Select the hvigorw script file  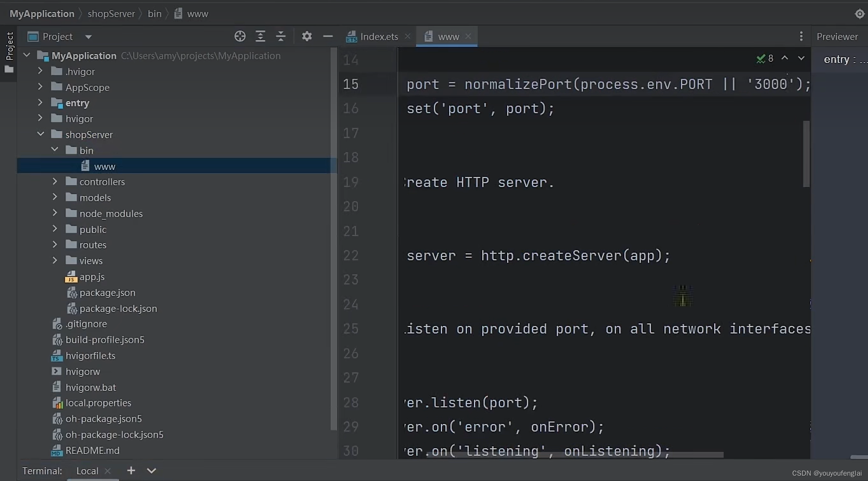83,372
